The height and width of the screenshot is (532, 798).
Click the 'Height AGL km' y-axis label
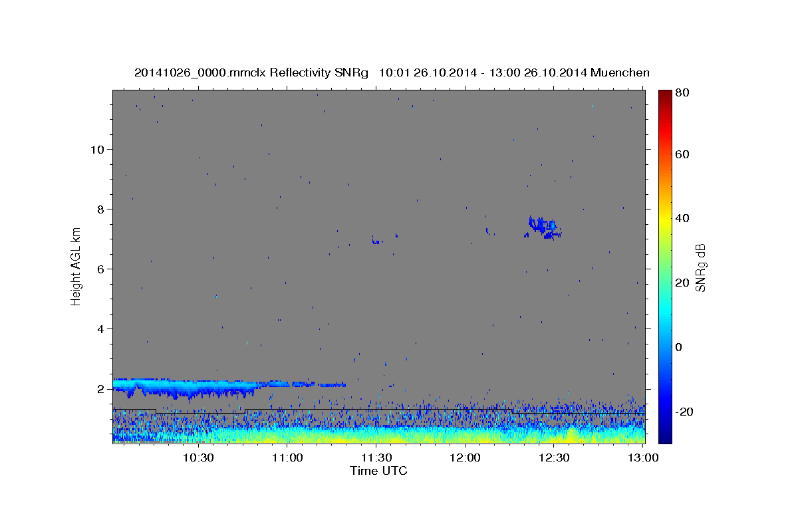tap(76, 266)
